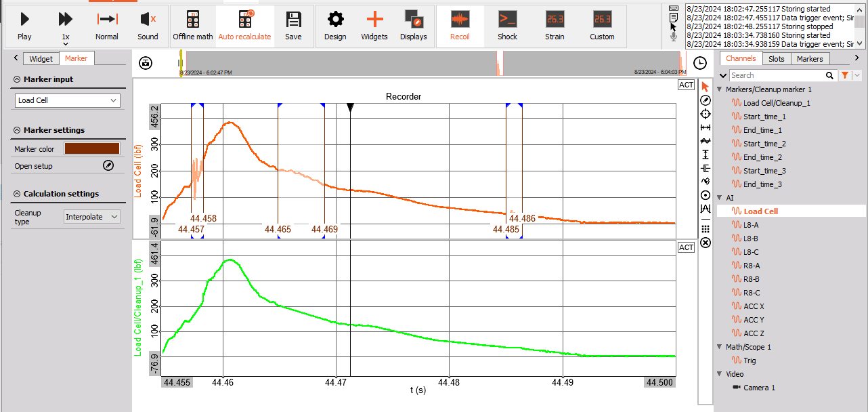The width and height of the screenshot is (868, 412).
Task: Select the Normal playback mode
Action: pos(107,26)
